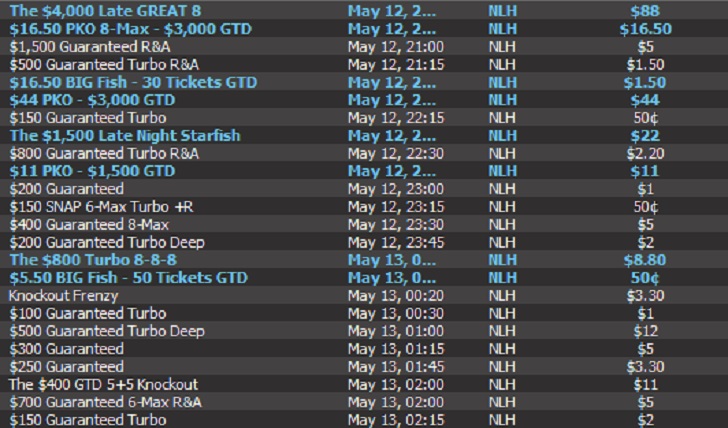Open The $800 Turbo 8-8-8 tournament
The height and width of the screenshot is (428, 728).
coord(364,260)
